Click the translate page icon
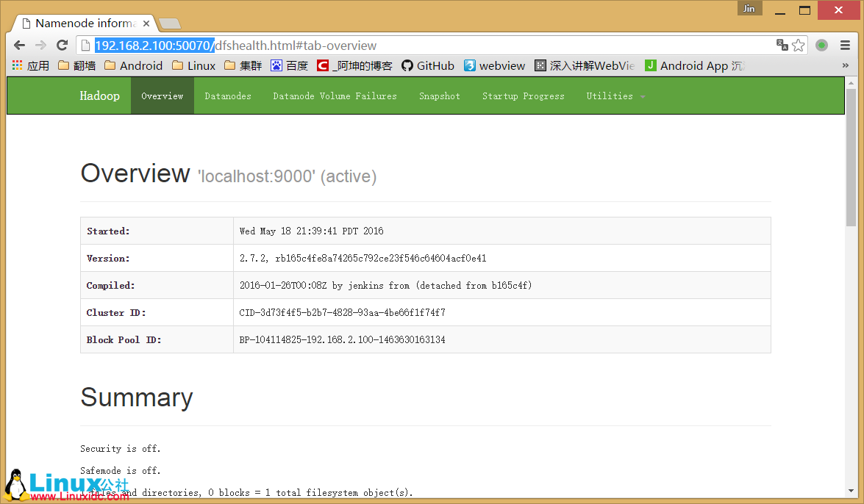 coord(782,45)
